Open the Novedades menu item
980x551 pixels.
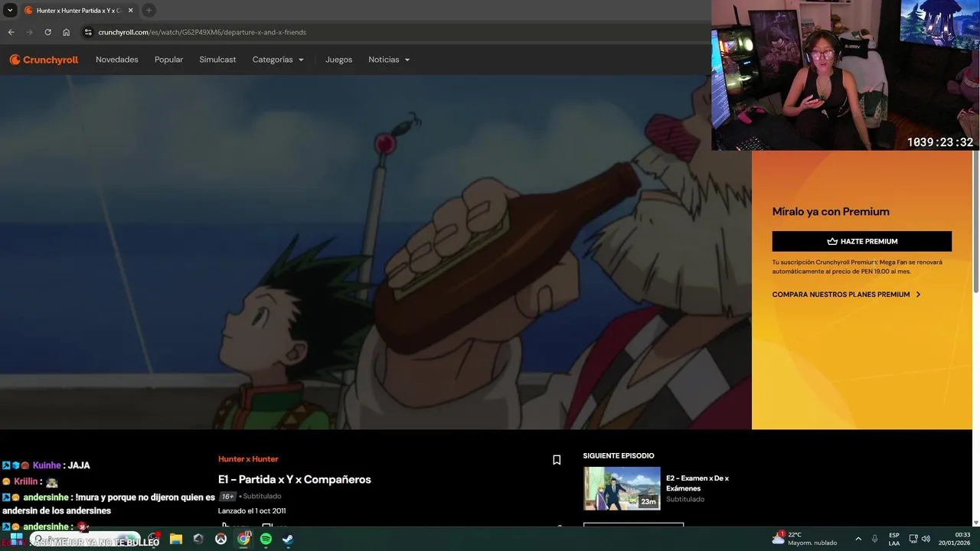[x=117, y=60]
